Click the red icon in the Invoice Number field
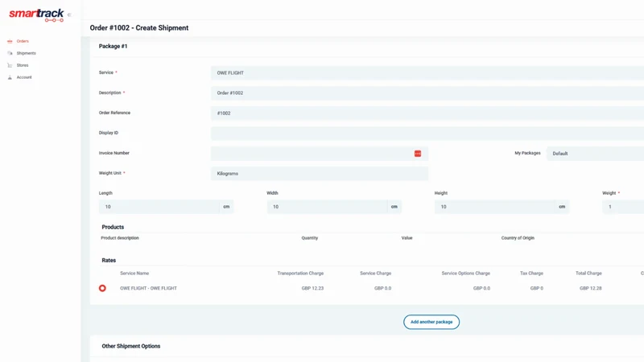The height and width of the screenshot is (362, 644). tap(418, 154)
